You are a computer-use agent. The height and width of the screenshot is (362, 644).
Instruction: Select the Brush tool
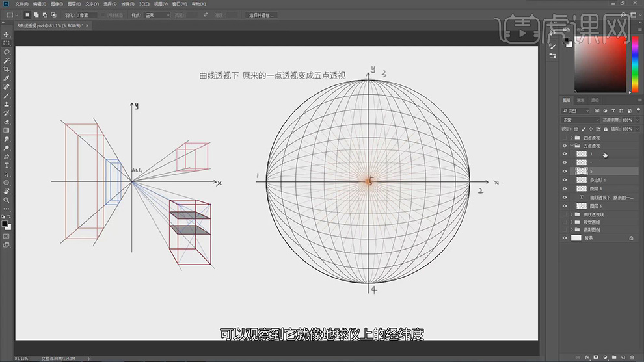pos(6,96)
